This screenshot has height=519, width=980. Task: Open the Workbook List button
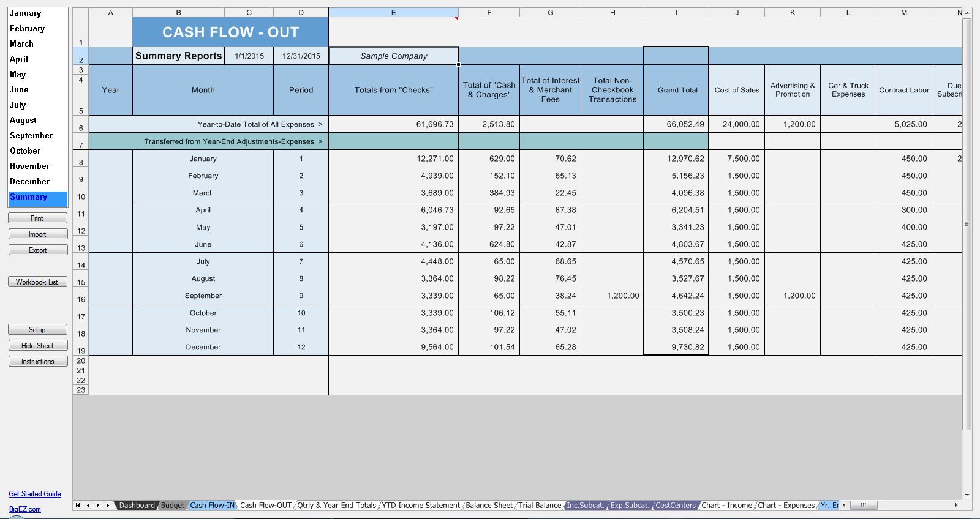click(37, 282)
